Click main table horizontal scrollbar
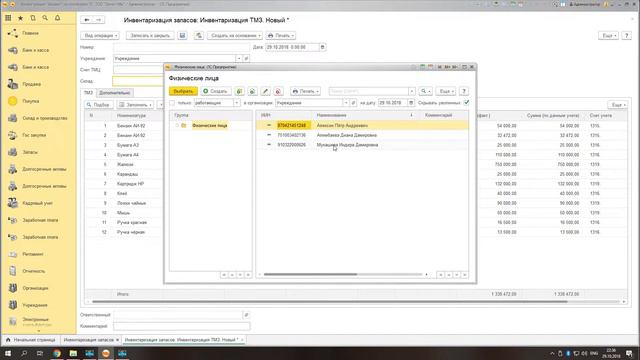 [x=330, y=302]
